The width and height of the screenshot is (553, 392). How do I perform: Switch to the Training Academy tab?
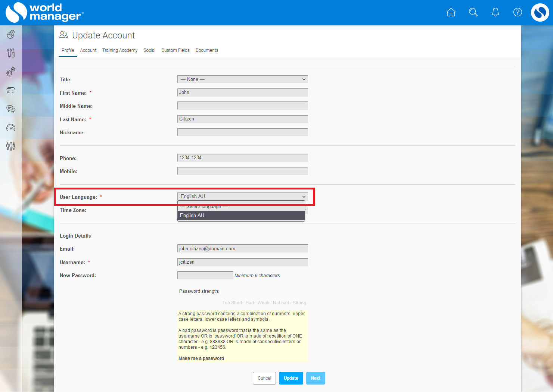tap(120, 50)
